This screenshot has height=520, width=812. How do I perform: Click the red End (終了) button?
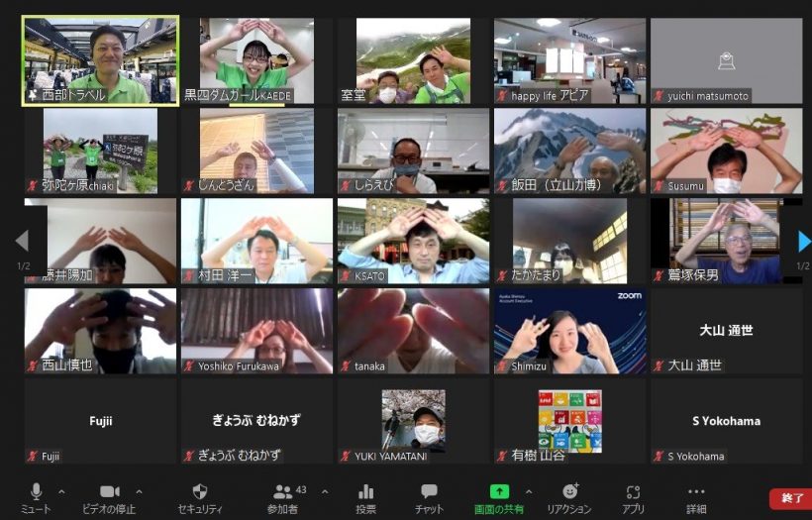click(789, 499)
